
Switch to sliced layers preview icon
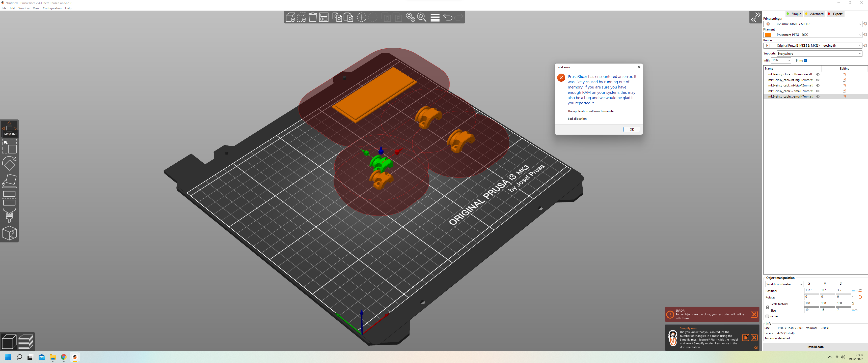click(x=25, y=342)
